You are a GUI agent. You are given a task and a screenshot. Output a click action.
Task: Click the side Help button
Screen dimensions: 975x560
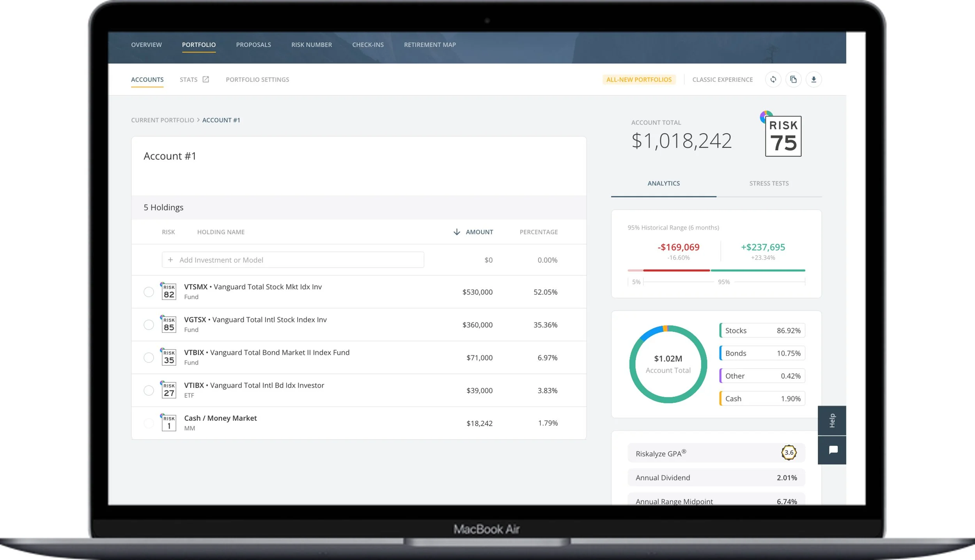tap(832, 420)
